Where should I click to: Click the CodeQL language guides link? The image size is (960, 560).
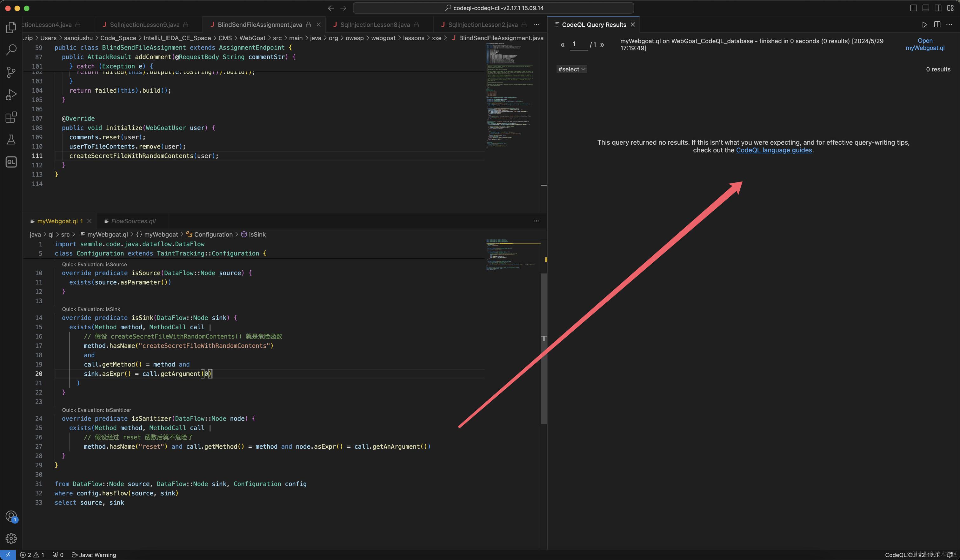pos(774,150)
